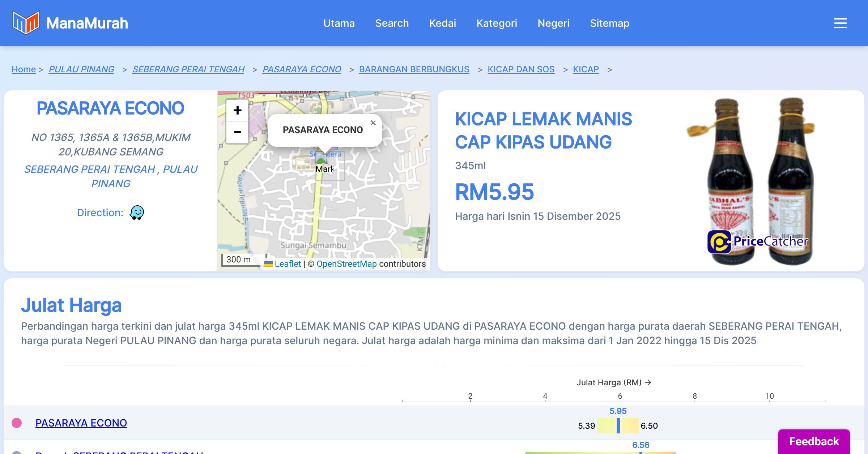Open the Search nav item
Screen dimensions: 868x454
coord(392,23)
